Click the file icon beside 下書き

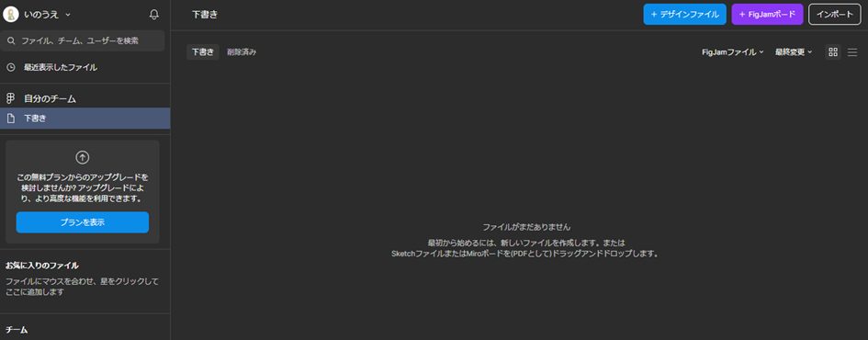click(x=10, y=118)
